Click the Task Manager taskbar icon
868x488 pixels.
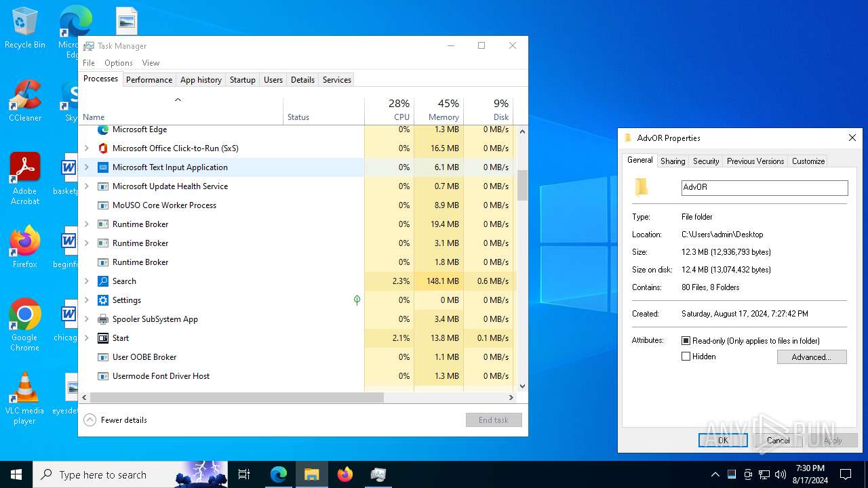(378, 474)
